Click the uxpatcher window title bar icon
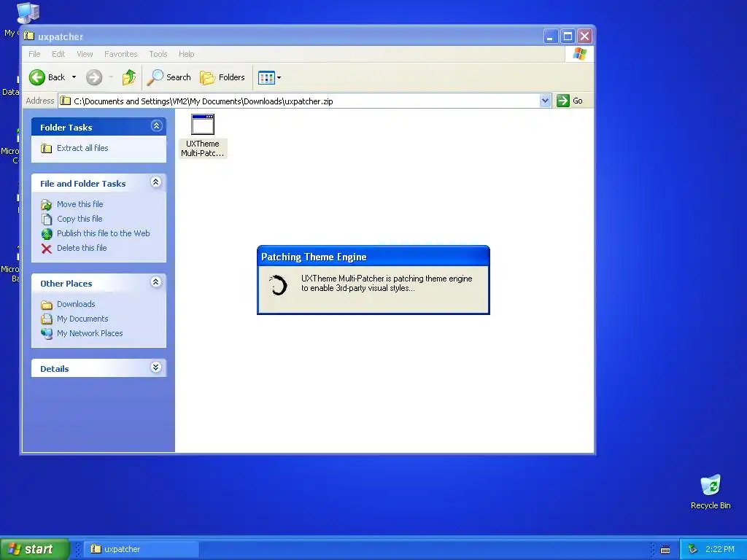The width and height of the screenshot is (747, 560). (x=29, y=36)
